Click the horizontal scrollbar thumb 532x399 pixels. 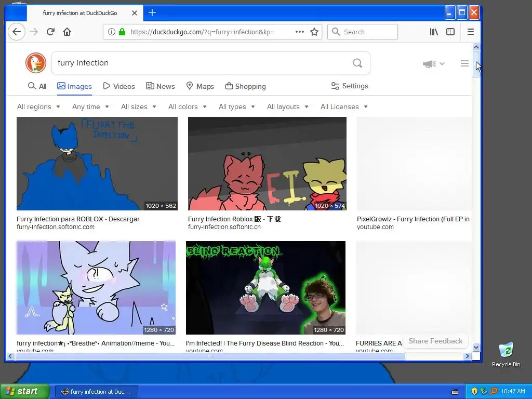(x=210, y=356)
